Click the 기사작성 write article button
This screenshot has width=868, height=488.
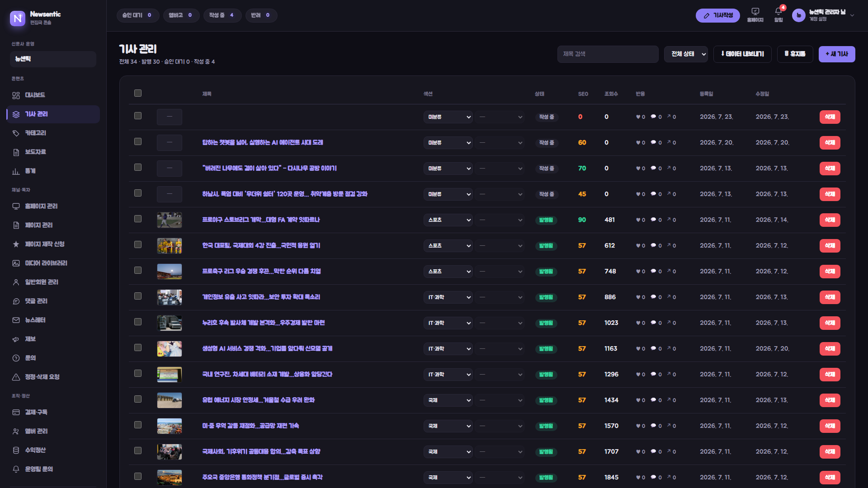point(717,15)
